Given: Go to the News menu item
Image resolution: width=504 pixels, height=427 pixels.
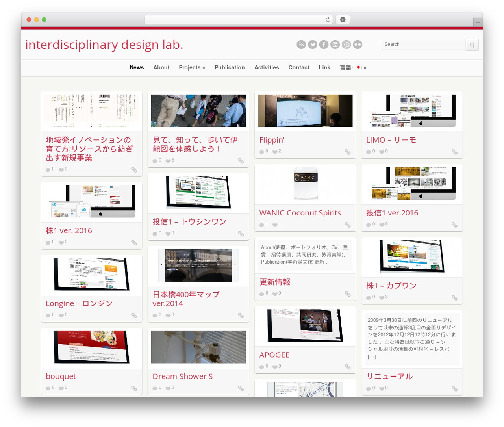Looking at the screenshot, I should point(137,67).
